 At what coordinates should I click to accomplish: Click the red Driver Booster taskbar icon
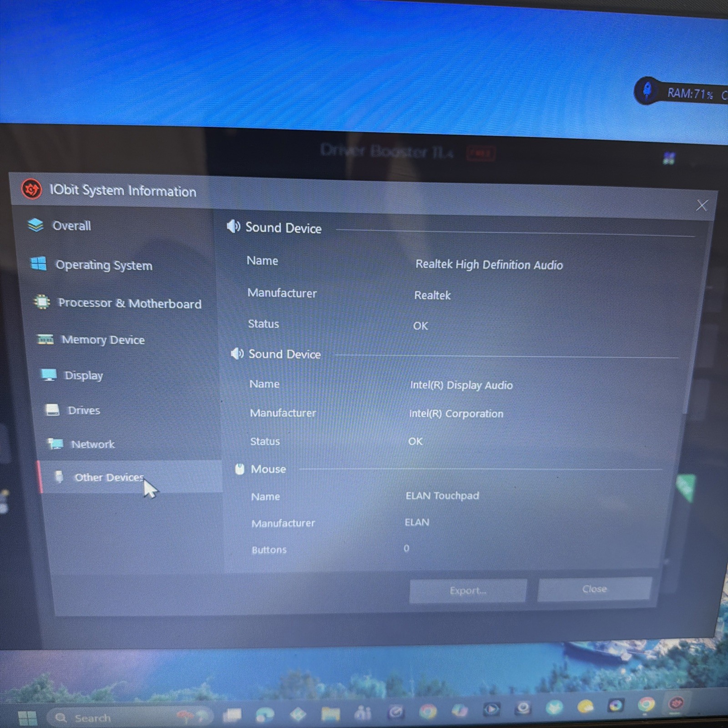677,704
